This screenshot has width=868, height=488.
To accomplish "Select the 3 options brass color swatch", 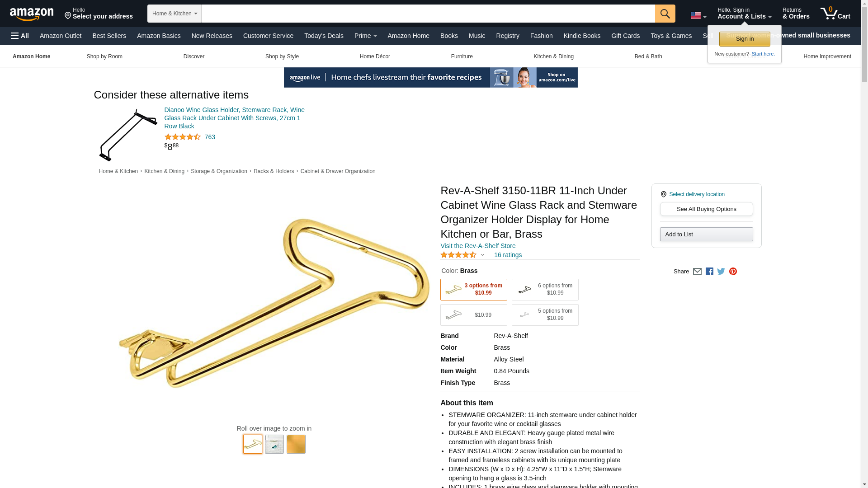I will pyautogui.click(x=473, y=290).
